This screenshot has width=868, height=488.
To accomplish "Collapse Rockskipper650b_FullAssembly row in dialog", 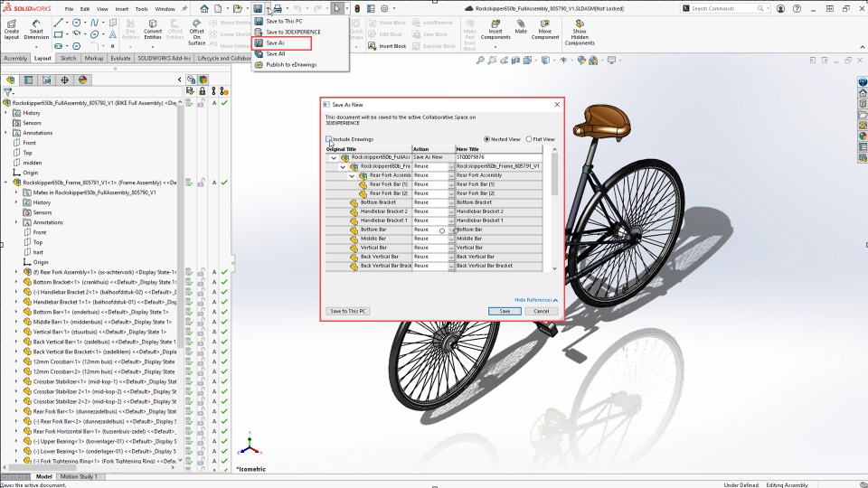I will (334, 157).
